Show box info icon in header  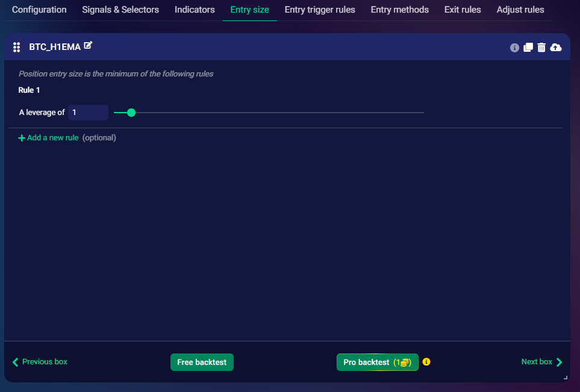click(x=514, y=48)
